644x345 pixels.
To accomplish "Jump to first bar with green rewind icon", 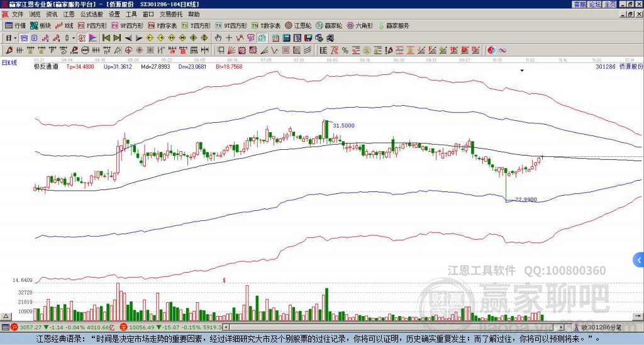I will (x=106, y=38).
